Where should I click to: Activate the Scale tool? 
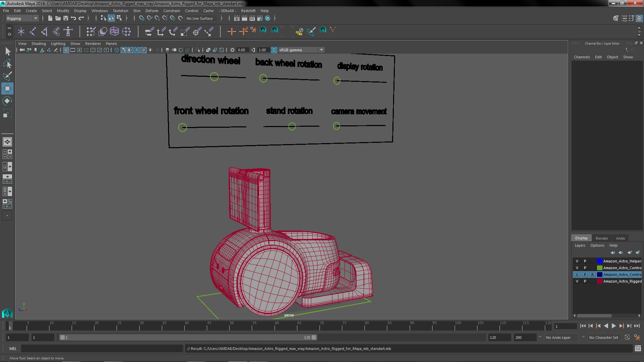click(x=7, y=113)
